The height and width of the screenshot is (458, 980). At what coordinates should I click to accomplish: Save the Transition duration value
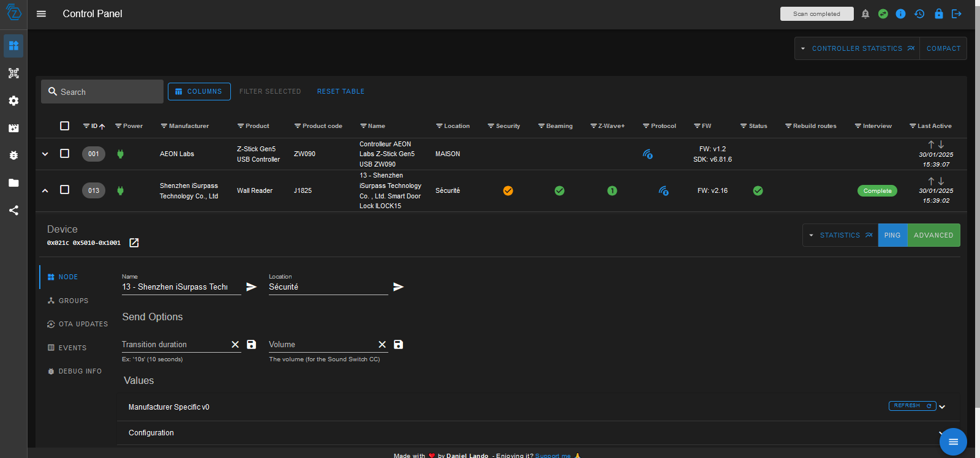[251, 345]
